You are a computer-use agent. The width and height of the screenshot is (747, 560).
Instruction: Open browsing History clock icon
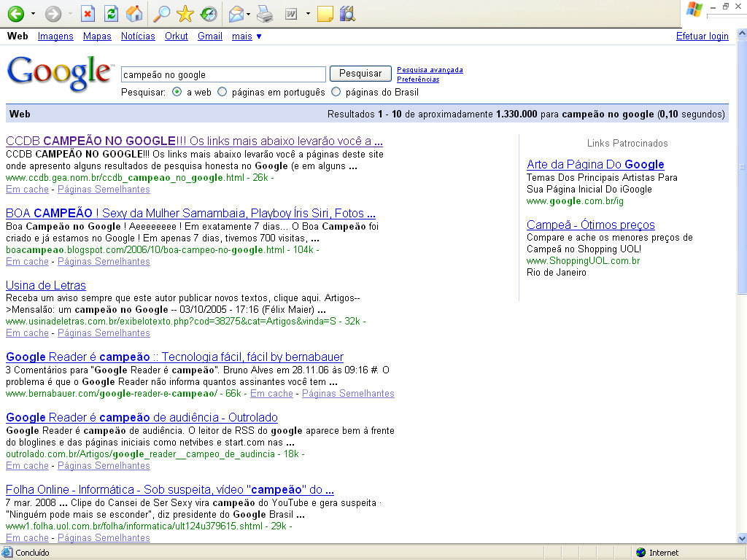[209, 14]
